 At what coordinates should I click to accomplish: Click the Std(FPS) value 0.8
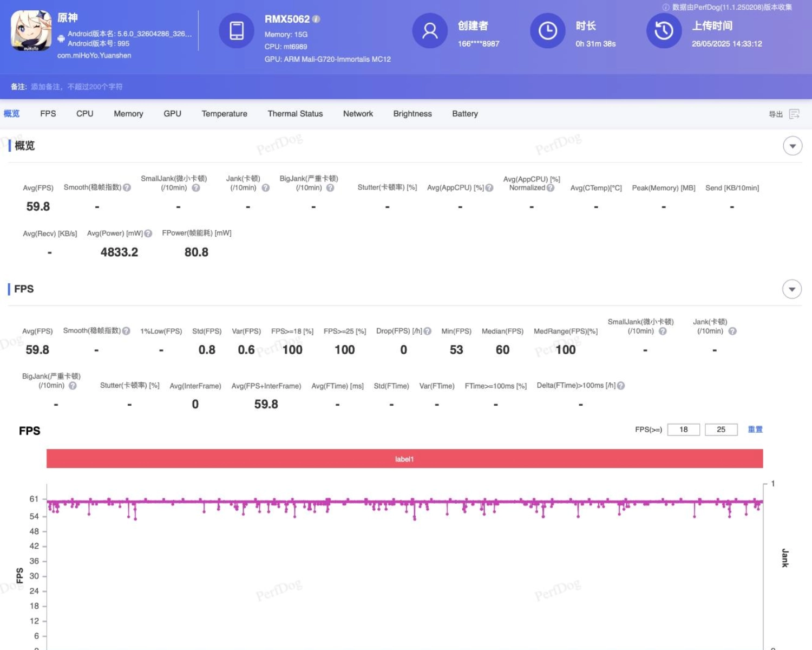point(207,350)
